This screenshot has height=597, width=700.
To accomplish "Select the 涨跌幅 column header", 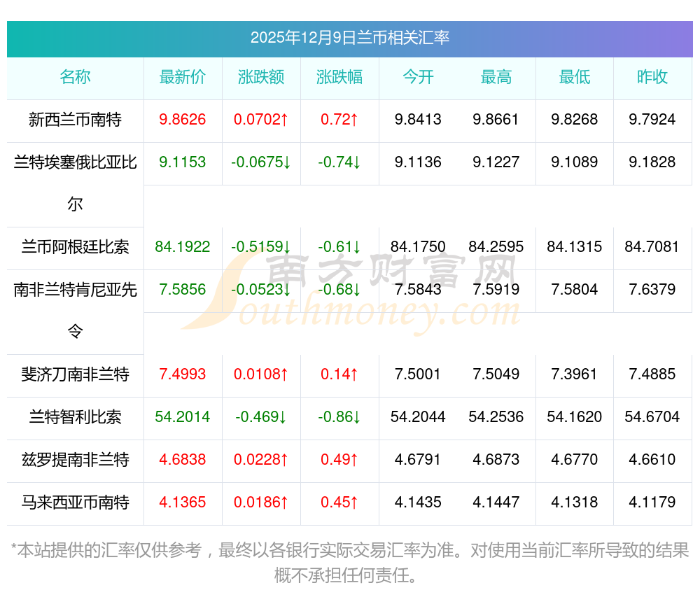I will 339,77.
